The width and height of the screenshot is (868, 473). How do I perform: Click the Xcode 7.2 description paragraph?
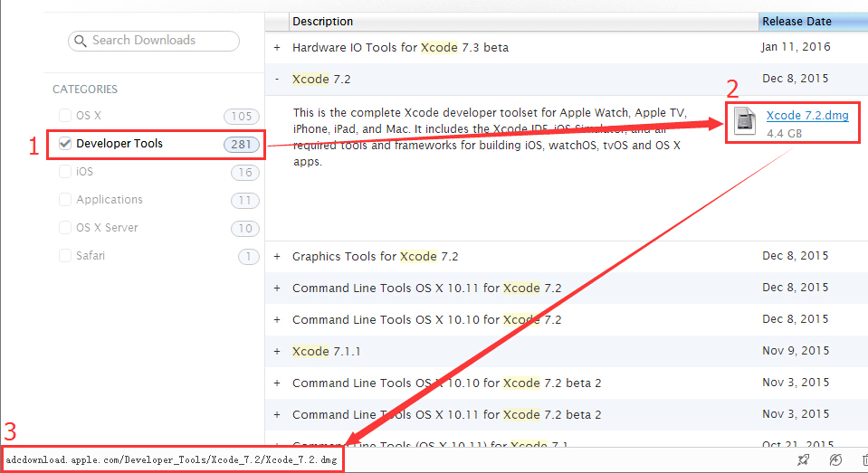pyautogui.click(x=490, y=137)
